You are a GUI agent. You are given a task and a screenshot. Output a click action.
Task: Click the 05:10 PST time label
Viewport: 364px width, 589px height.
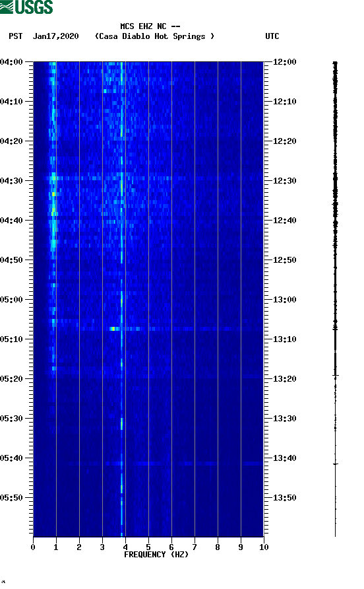12,339
